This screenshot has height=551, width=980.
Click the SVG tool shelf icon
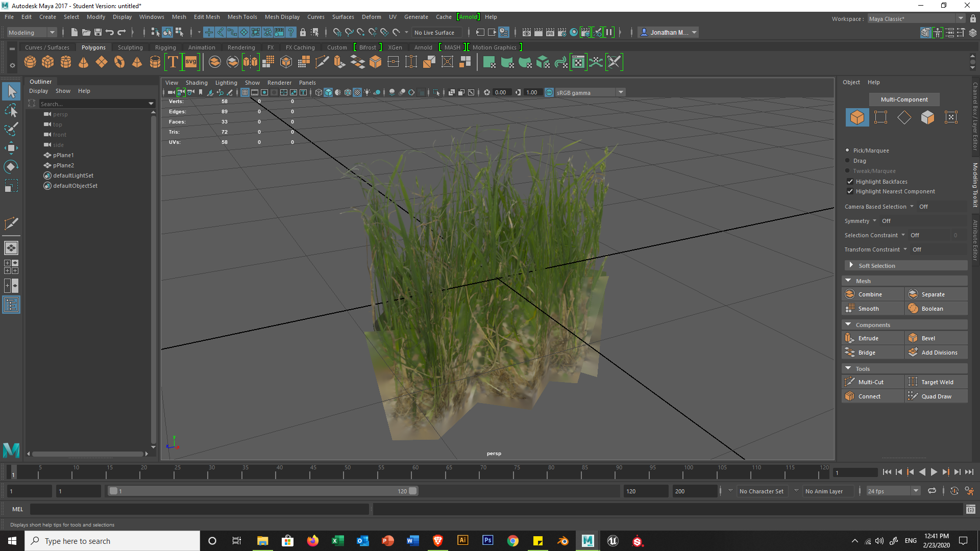click(x=191, y=62)
